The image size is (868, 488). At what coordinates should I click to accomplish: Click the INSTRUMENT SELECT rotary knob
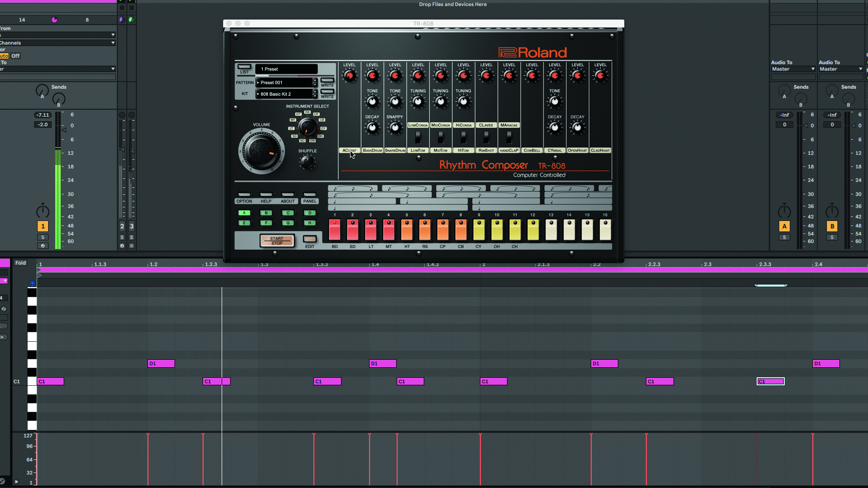307,127
